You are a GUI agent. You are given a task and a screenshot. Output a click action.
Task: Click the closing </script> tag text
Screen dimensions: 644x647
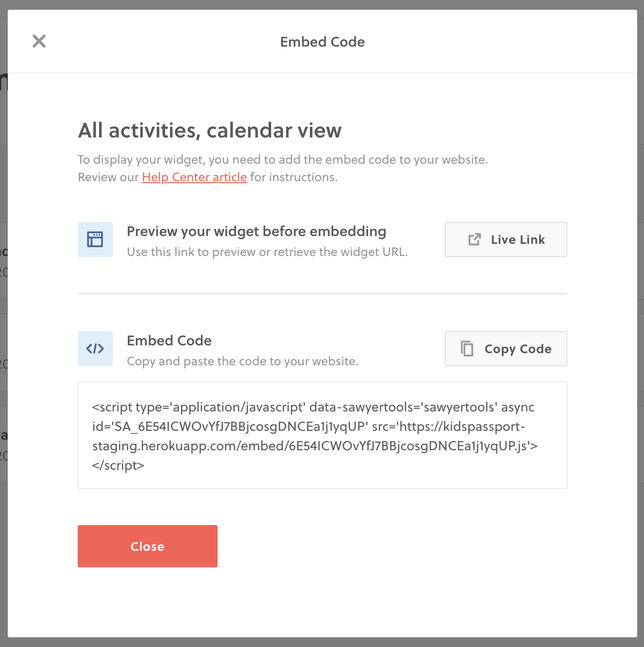pos(118,465)
